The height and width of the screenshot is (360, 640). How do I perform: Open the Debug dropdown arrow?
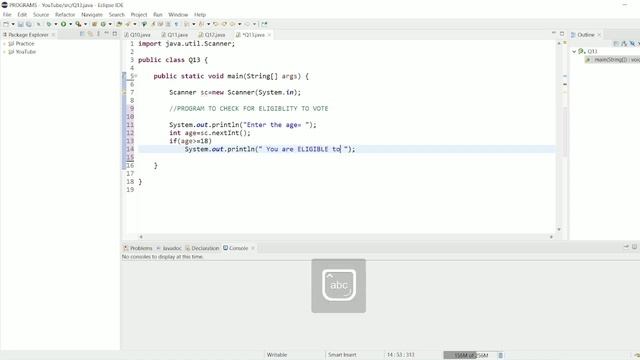56,24
